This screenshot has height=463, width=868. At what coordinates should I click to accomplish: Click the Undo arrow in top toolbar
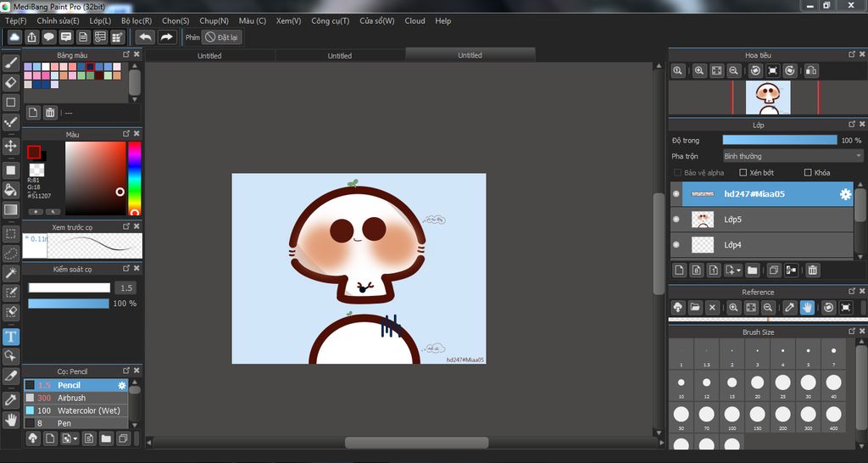tap(145, 37)
